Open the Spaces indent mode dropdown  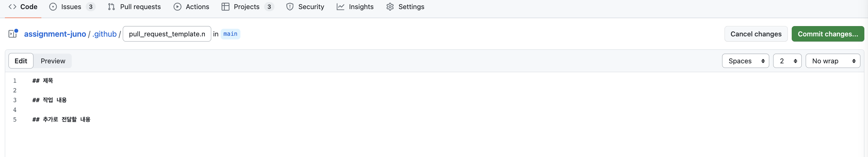(x=745, y=61)
